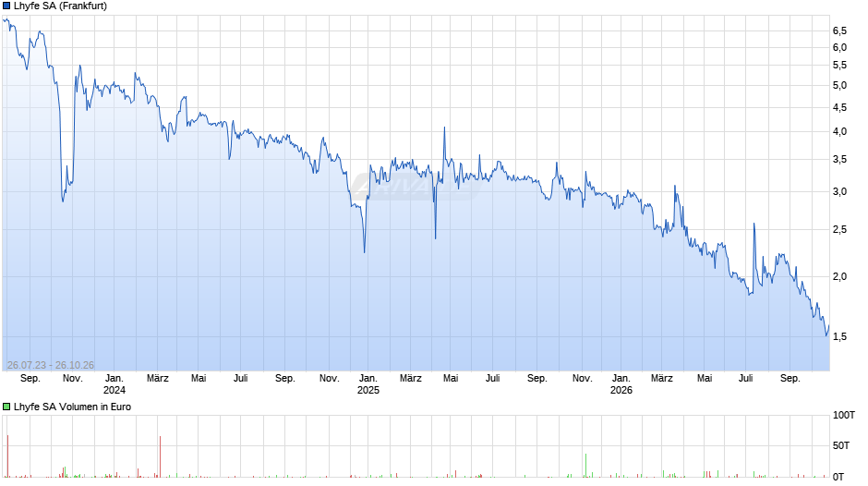
Task: Click the 2,5 price axis label
Action: click(x=839, y=229)
